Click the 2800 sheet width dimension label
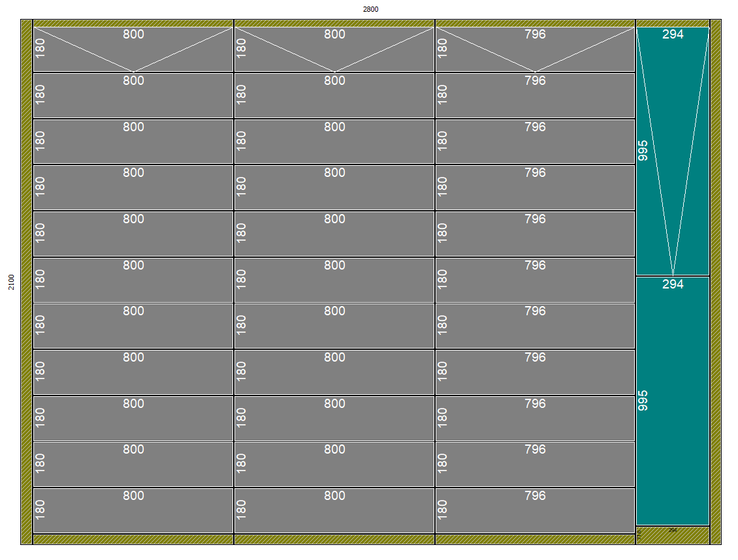The width and height of the screenshot is (738, 560). [370, 9]
